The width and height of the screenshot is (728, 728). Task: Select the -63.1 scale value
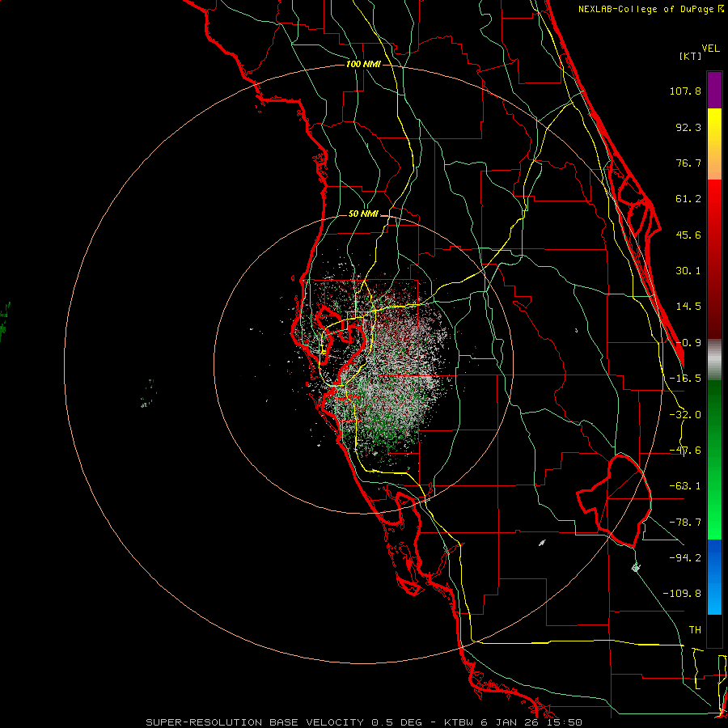click(685, 486)
